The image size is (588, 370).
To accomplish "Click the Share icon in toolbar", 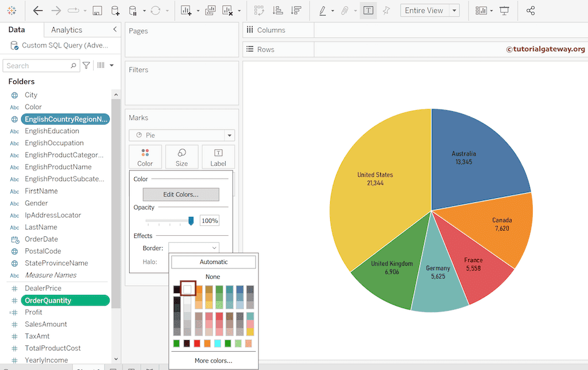I will [x=531, y=11].
